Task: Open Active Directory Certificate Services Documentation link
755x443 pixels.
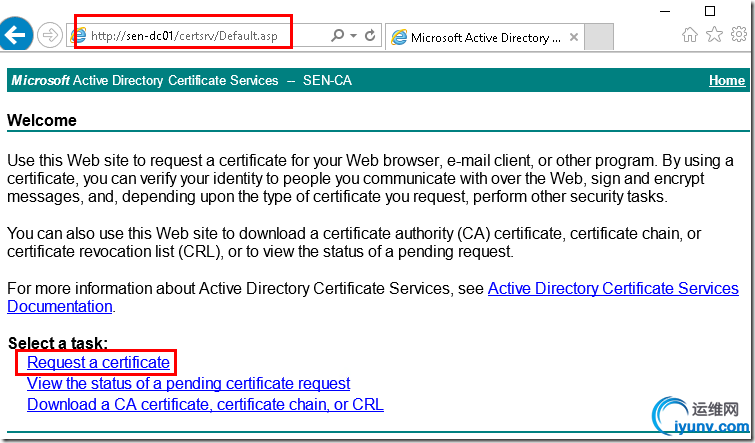Action: click(612, 288)
